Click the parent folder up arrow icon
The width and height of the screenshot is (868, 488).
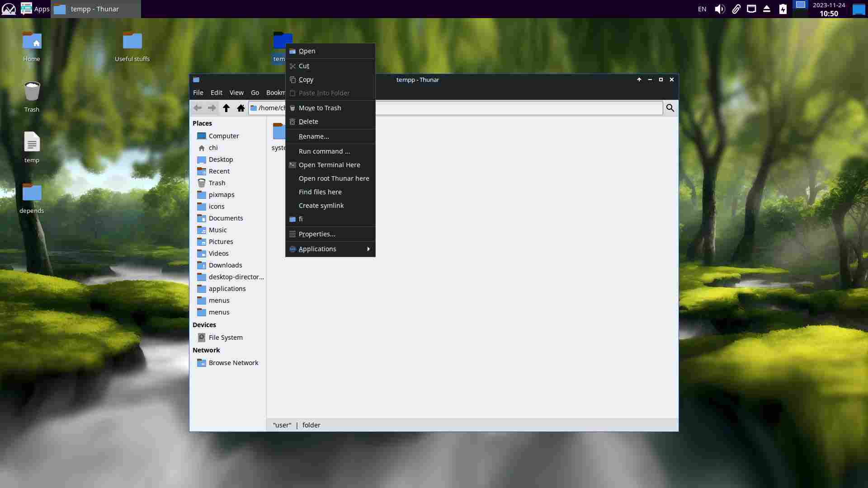[x=226, y=108]
